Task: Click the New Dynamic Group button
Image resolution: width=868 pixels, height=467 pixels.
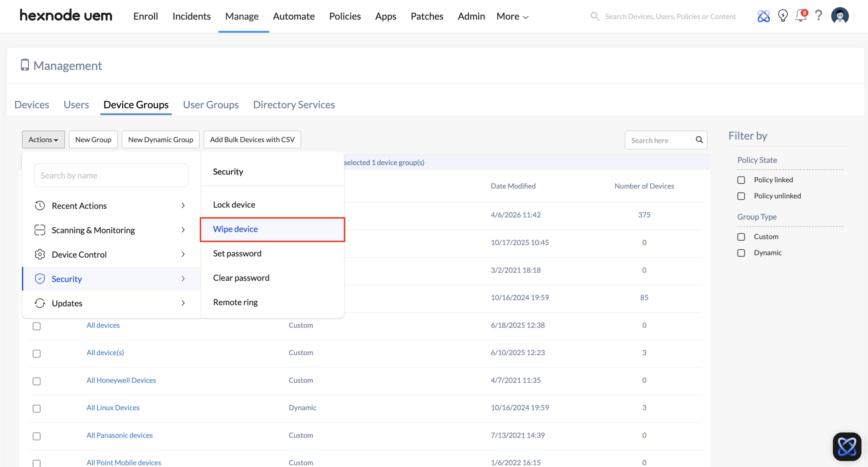Action: 160,140
